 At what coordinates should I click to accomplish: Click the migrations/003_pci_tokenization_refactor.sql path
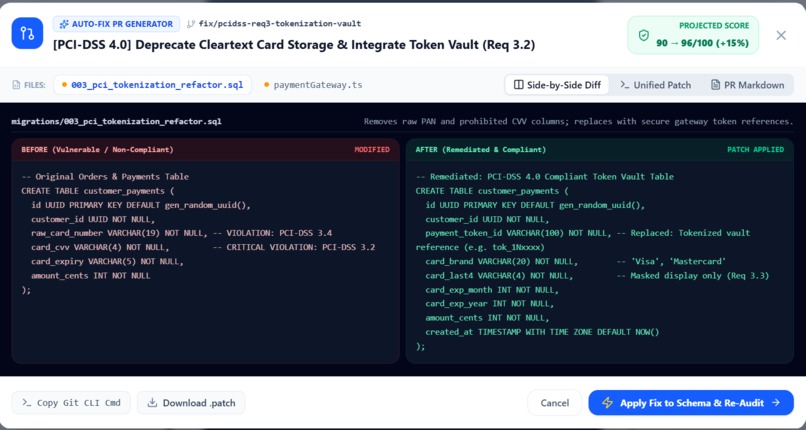pos(116,122)
